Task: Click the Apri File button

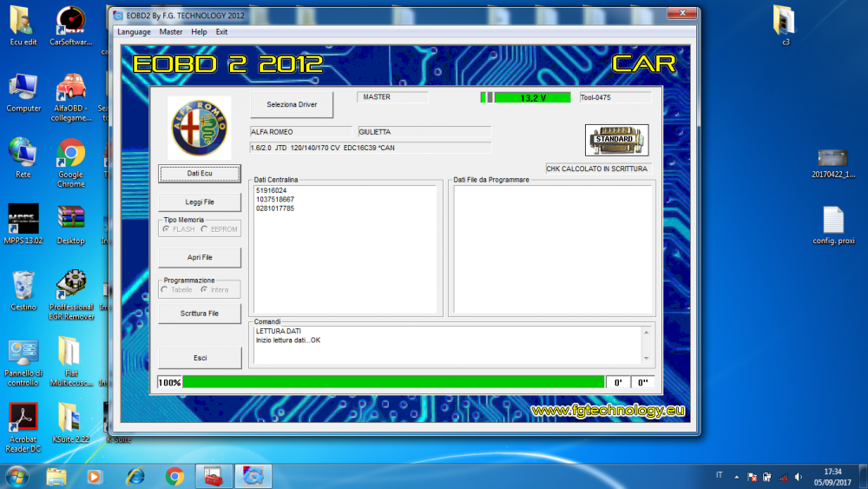Action: click(200, 257)
